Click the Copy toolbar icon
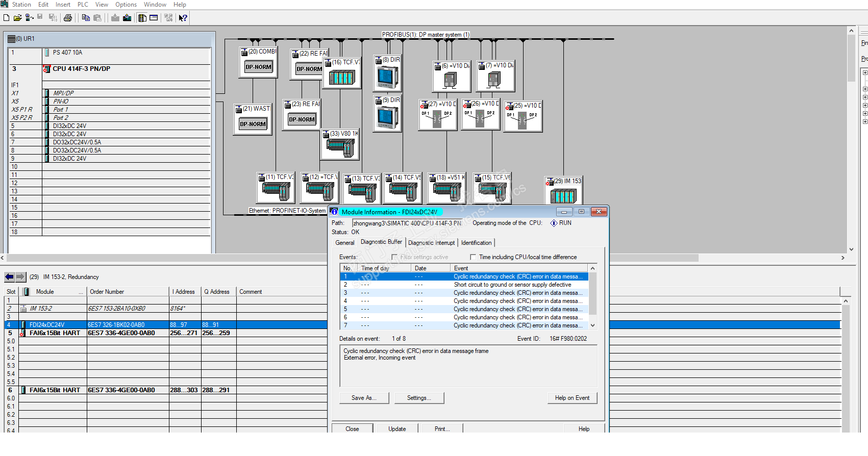Screen dimensions: 868x456 coord(86,18)
